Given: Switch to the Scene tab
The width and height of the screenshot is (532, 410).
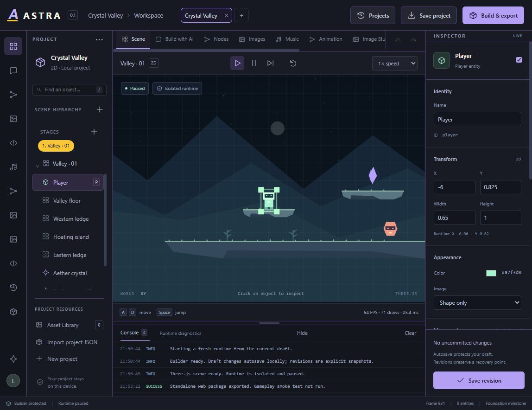Looking at the screenshot, I should click(133, 39).
